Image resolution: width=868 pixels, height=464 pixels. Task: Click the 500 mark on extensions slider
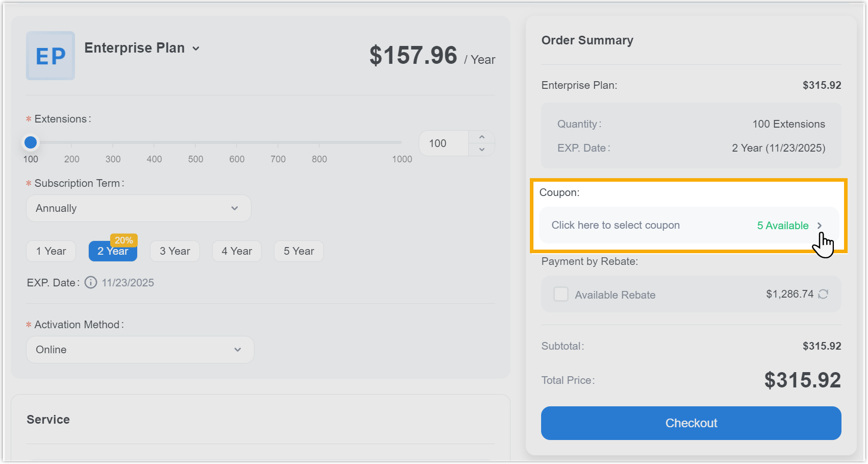[x=195, y=143]
